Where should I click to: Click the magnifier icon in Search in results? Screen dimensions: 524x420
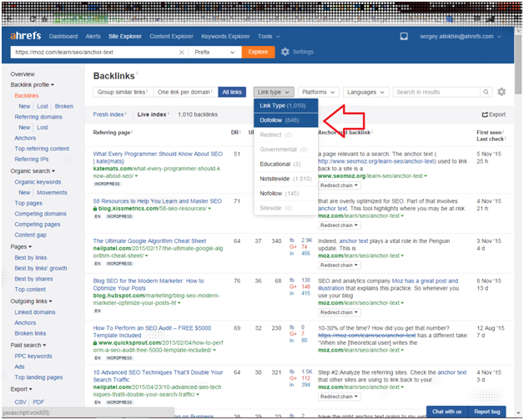pos(486,92)
